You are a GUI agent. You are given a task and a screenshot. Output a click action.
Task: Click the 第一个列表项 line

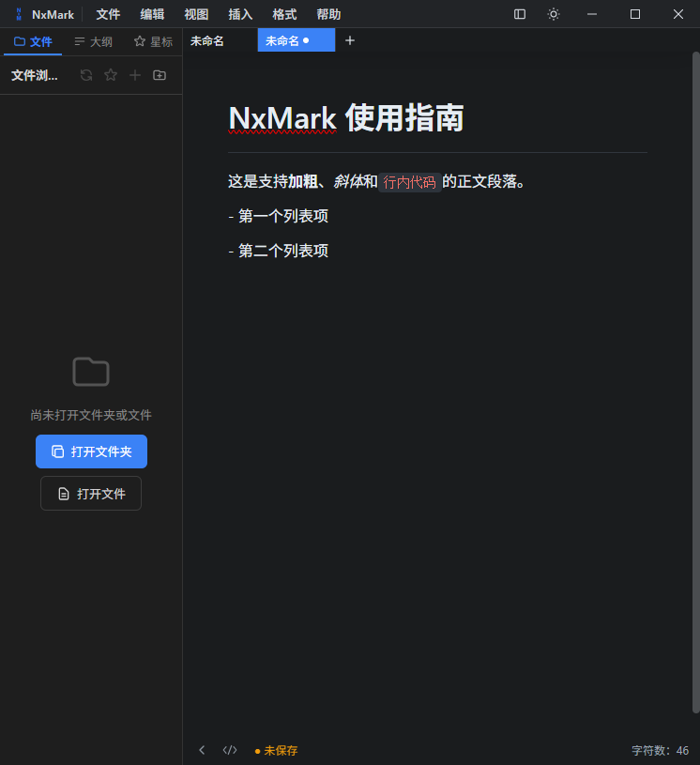click(279, 216)
